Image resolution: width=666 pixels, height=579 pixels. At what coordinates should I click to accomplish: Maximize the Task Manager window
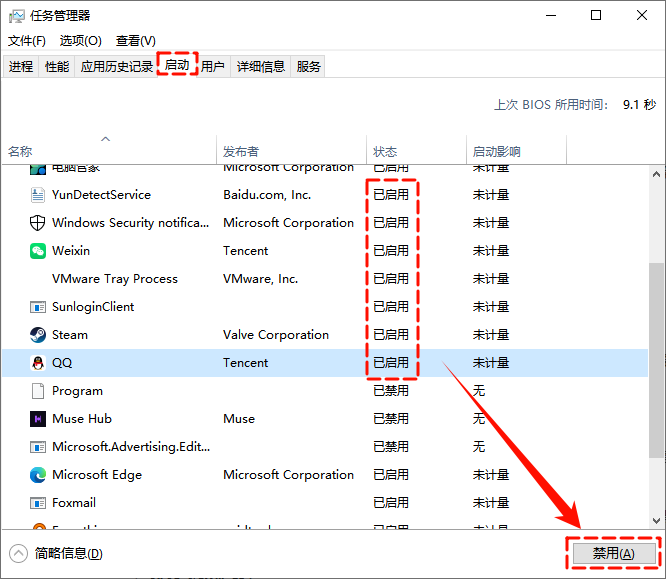pyautogui.click(x=596, y=16)
